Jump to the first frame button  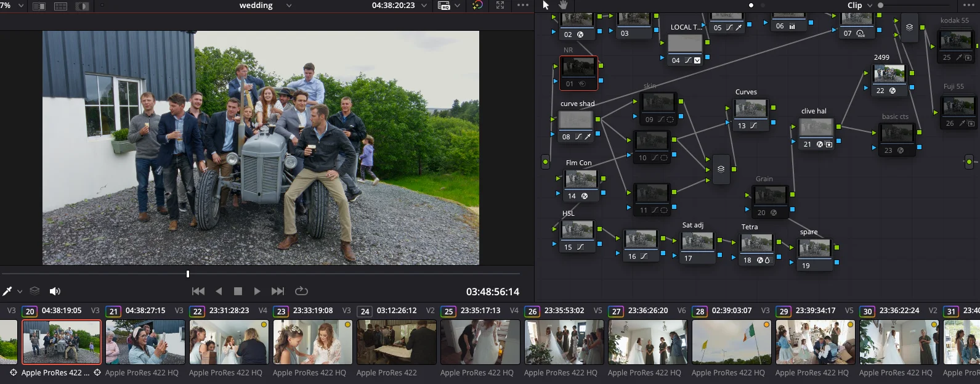[198, 291]
